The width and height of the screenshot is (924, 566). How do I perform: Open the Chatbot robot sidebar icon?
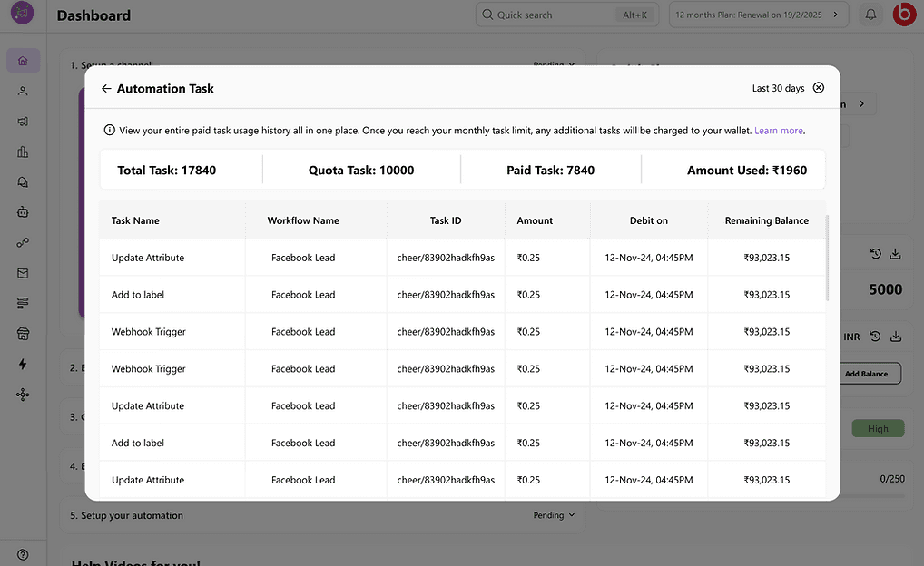coord(23,212)
